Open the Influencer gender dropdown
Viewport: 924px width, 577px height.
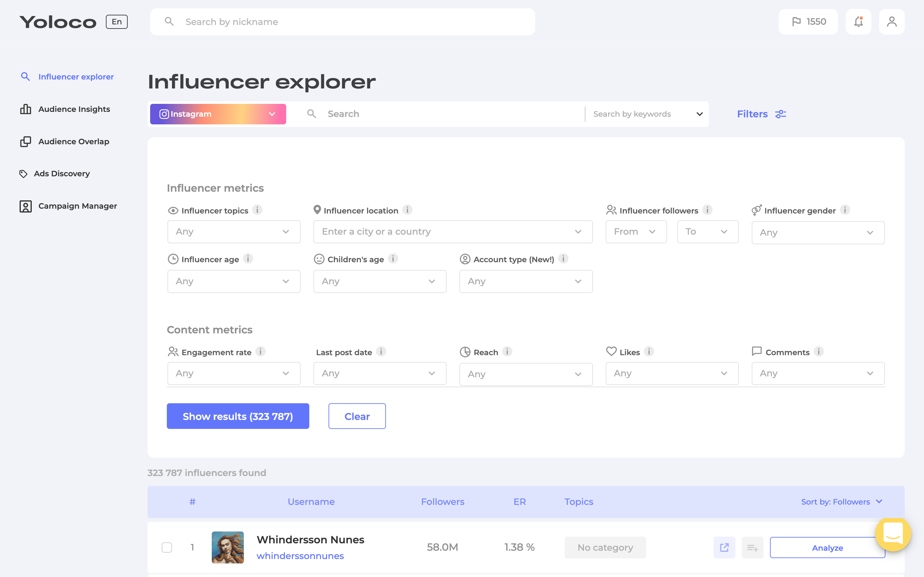(817, 232)
